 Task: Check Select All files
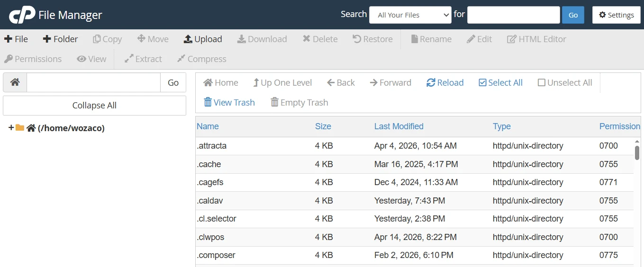point(500,83)
